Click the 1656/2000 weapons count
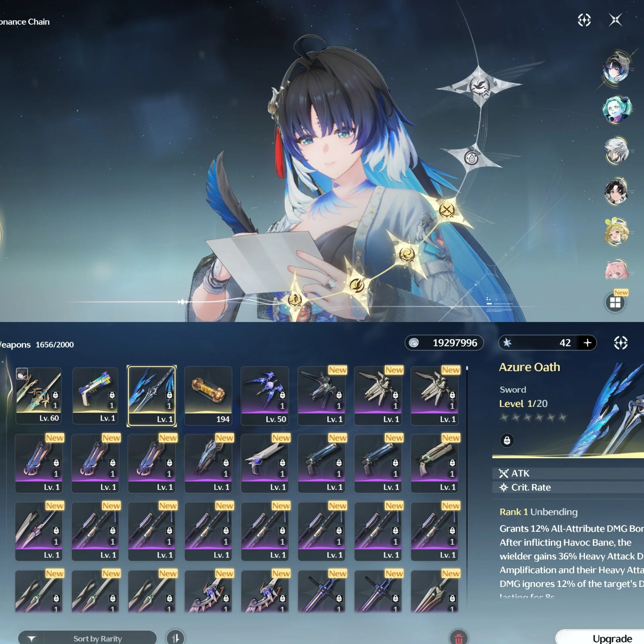This screenshot has width=644, height=644. pyautogui.click(x=55, y=344)
